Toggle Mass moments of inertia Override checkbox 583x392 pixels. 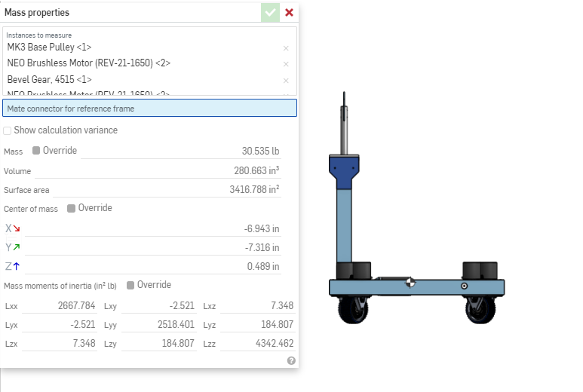coord(130,285)
